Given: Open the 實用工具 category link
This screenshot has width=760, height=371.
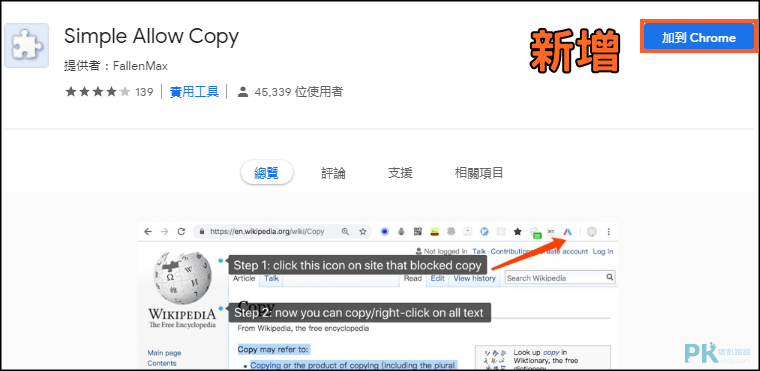Looking at the screenshot, I should [x=194, y=92].
